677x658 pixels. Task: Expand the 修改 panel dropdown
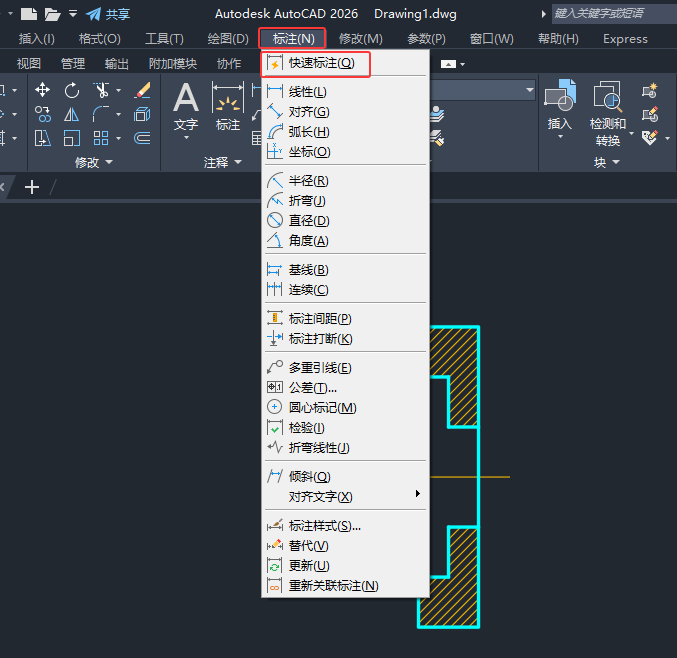click(94, 162)
